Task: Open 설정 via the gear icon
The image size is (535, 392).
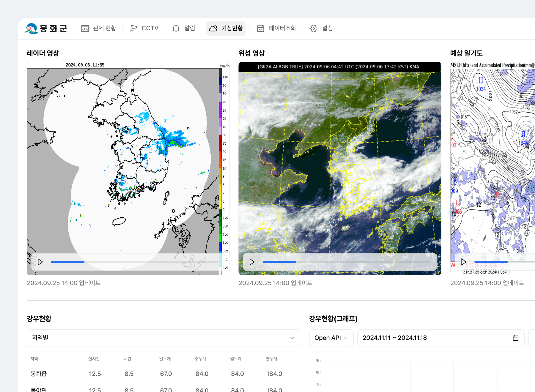Action: pos(314,29)
